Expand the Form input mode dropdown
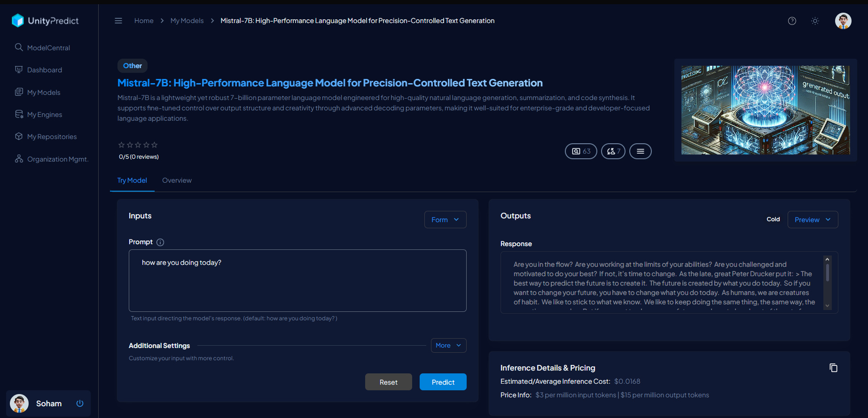The height and width of the screenshot is (418, 868). click(445, 220)
